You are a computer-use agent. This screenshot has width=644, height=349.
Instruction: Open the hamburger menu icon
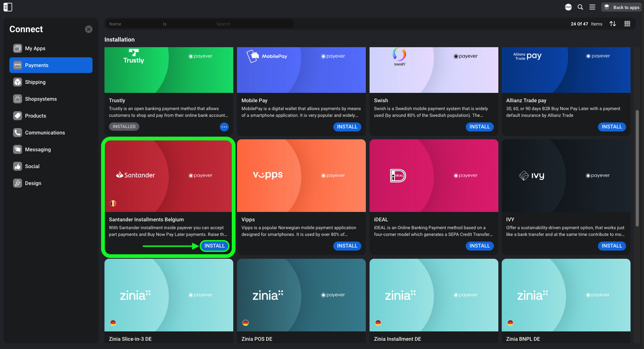[592, 7]
